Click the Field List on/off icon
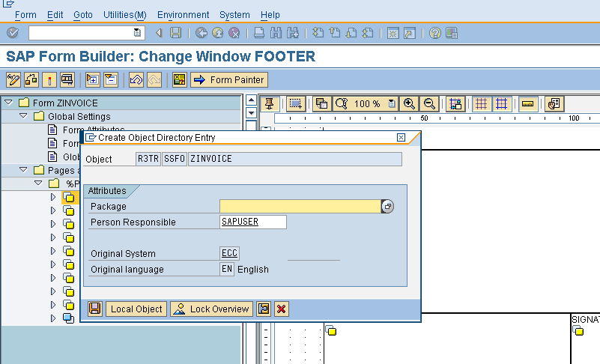The width and height of the screenshot is (600, 364). [x=180, y=80]
